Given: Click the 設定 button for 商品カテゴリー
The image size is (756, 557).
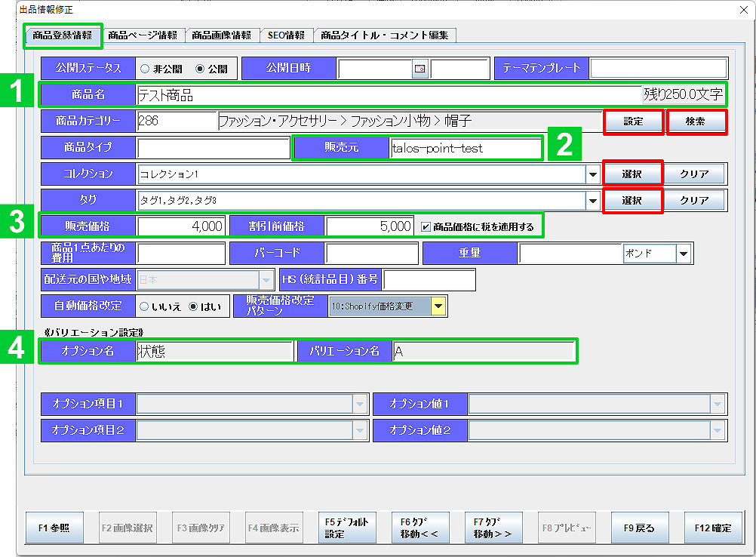Looking at the screenshot, I should [633, 122].
